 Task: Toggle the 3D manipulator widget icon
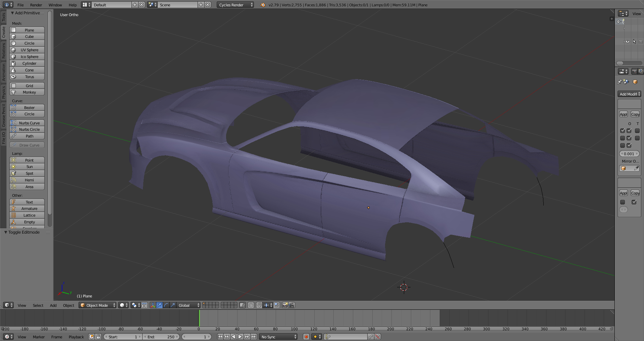click(153, 305)
